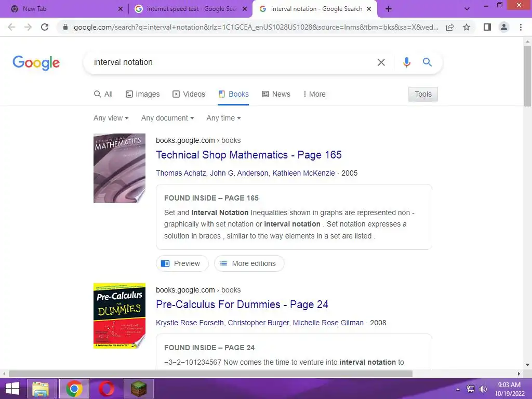Submit search with magnifier icon
This screenshot has height=399, width=532.
427,62
